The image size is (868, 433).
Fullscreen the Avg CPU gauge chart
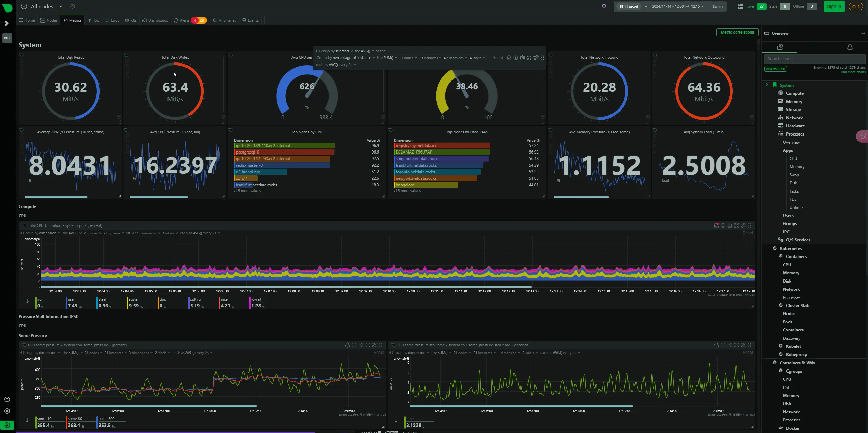tap(529, 58)
